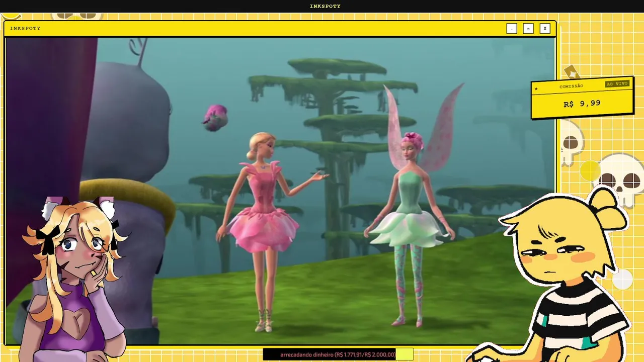Click the INKSPOTY window title label
644x362 pixels.
25,28
